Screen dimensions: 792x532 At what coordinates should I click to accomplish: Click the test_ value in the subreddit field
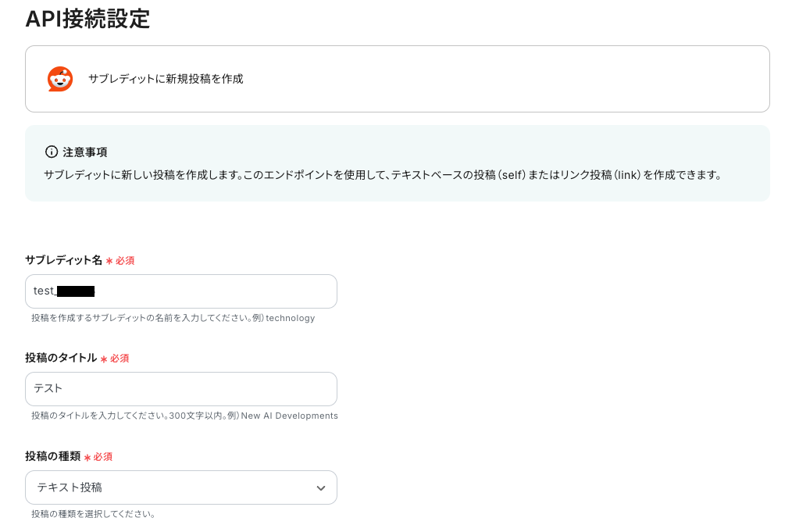[62, 291]
